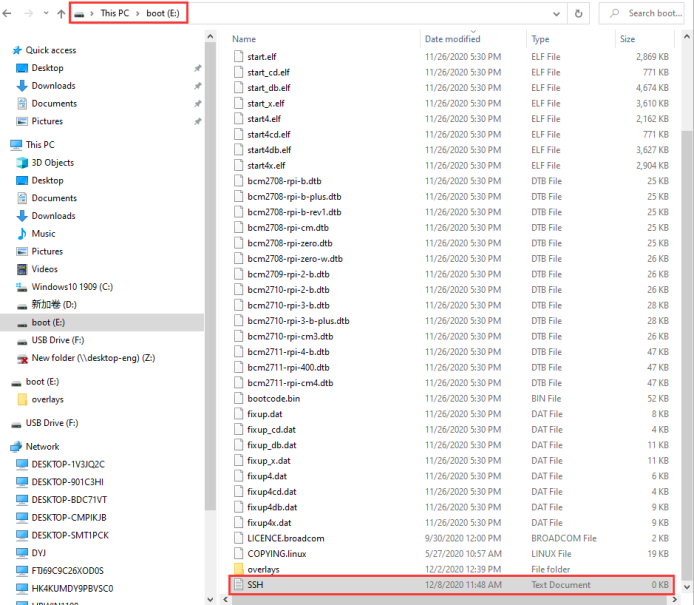This screenshot has width=694, height=605.
Task: Select the bootcode.bin file
Action: [274, 398]
